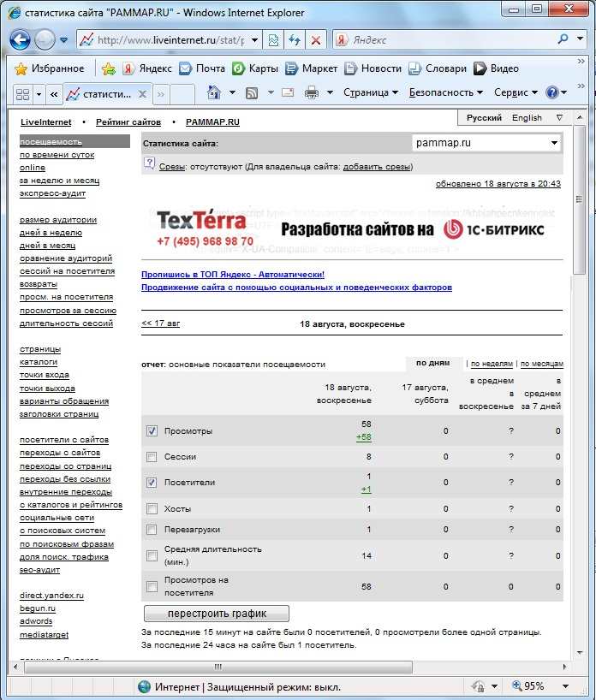The image size is (596, 700).
Task: Uncheck the Посетители checkbox
Action: click(152, 483)
